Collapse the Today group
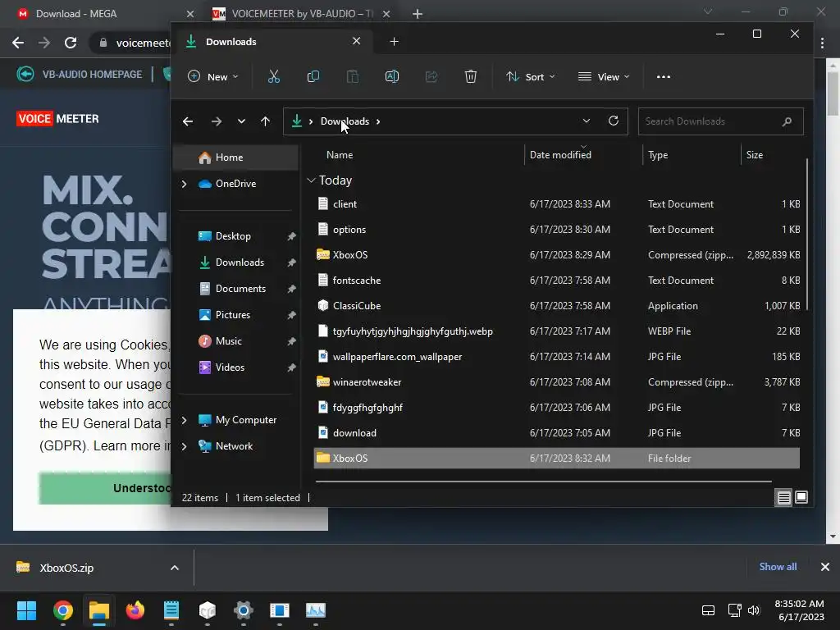This screenshot has height=630, width=840. [311, 180]
